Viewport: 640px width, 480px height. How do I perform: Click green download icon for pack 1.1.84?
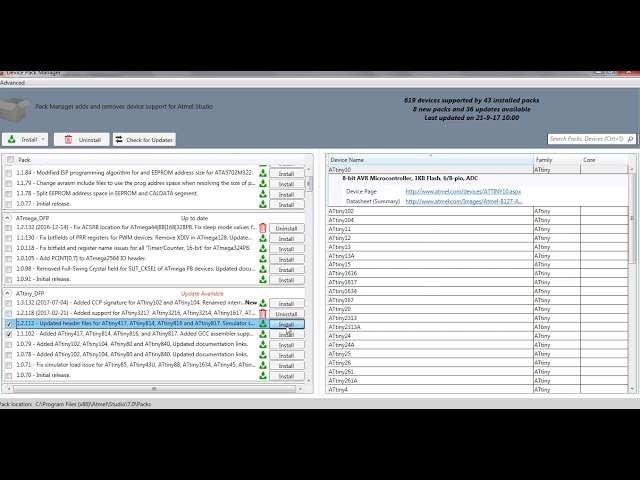click(x=263, y=173)
